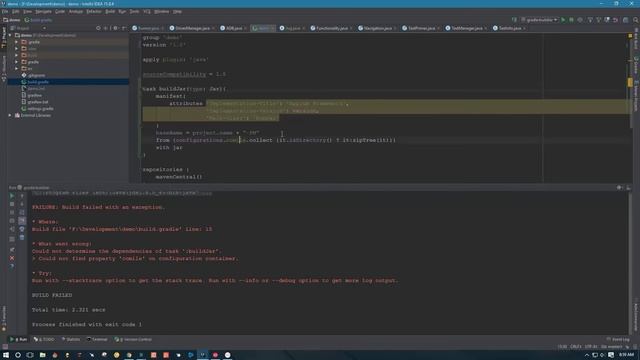Image resolution: width=640 pixels, height=360 pixels.
Task: Open the Run tool window tab at bottom
Action: coord(18,339)
